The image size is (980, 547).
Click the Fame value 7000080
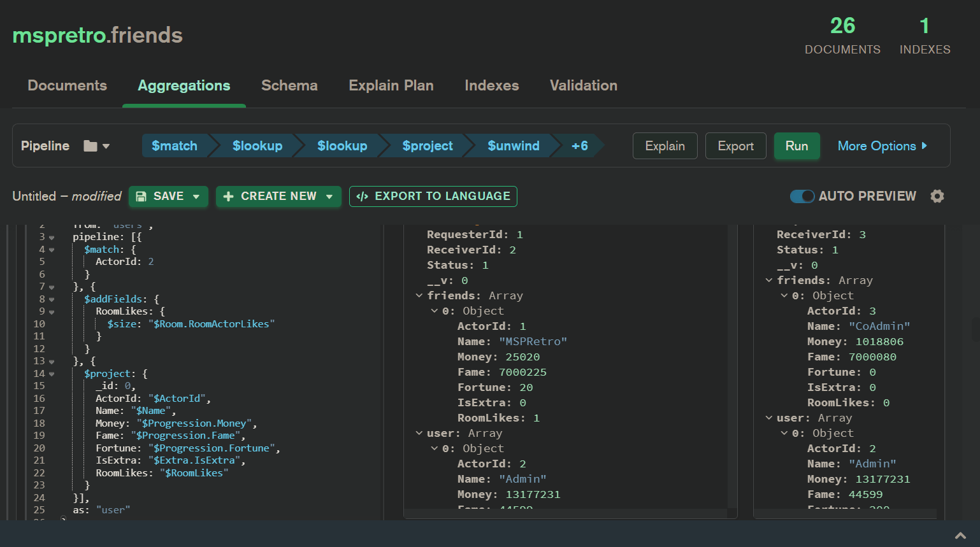872,357
